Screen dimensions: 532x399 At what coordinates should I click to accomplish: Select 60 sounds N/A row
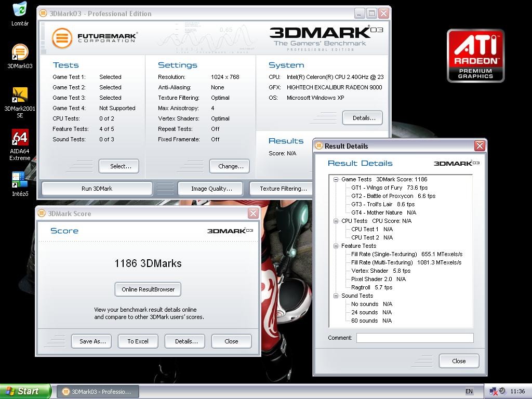coord(371,321)
